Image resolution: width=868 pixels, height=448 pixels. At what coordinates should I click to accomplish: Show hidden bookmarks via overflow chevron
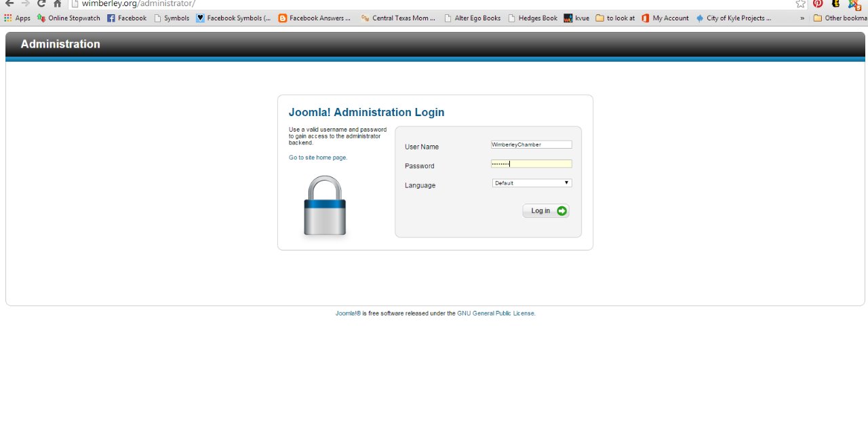(x=802, y=18)
